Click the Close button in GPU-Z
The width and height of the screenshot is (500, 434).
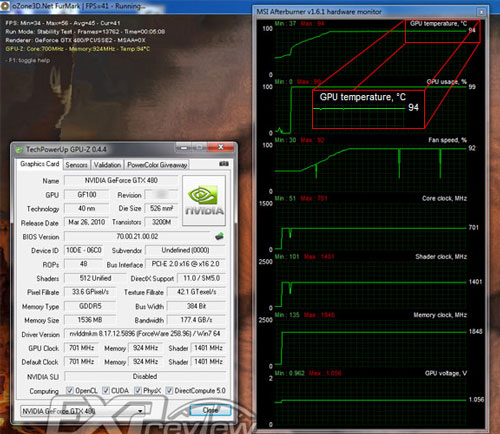[x=210, y=410]
